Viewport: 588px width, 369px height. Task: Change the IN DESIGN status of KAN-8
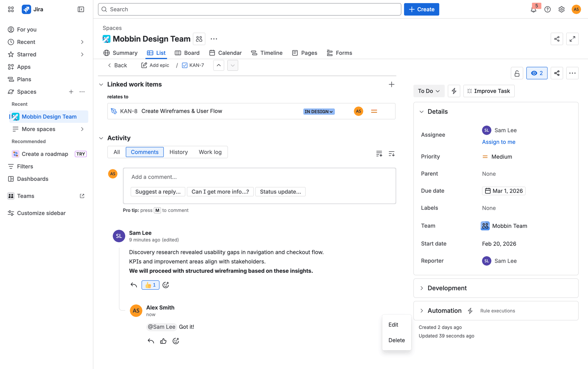tap(319, 111)
